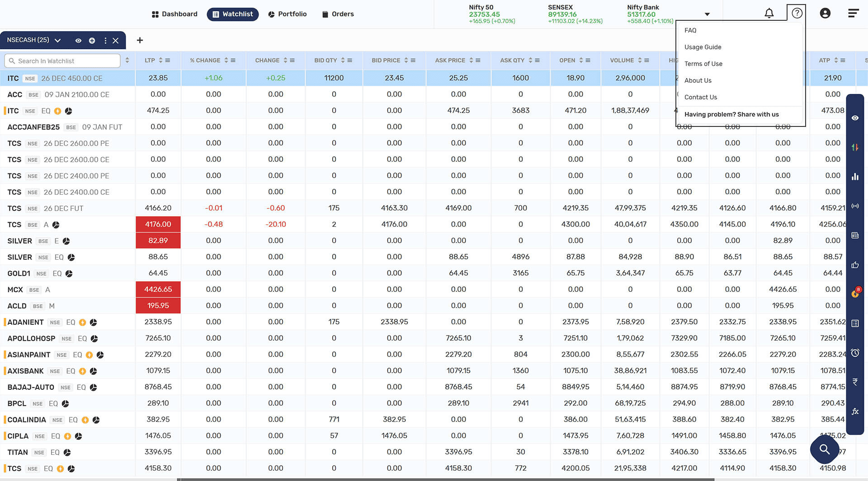Screen dimensions: 868x481
Task: Click pie chart icon on APOLLOHOSP row
Action: pos(94,339)
